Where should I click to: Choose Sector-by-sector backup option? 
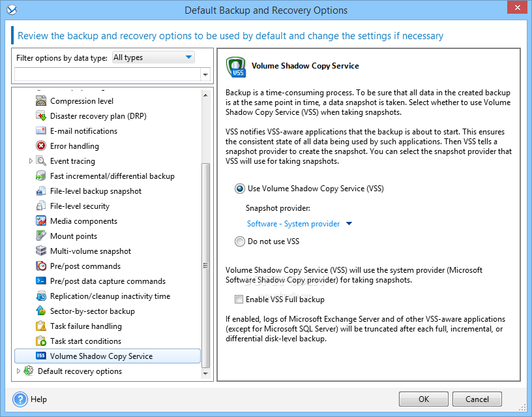pos(93,311)
